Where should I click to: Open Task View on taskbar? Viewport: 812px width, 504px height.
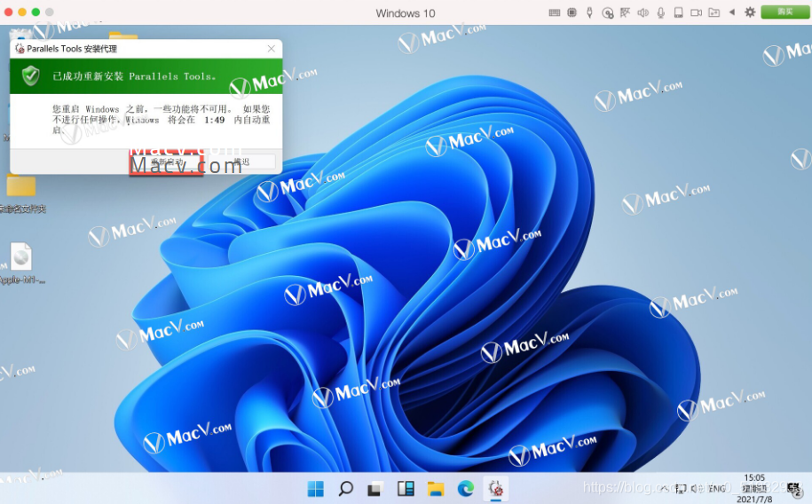click(x=375, y=488)
